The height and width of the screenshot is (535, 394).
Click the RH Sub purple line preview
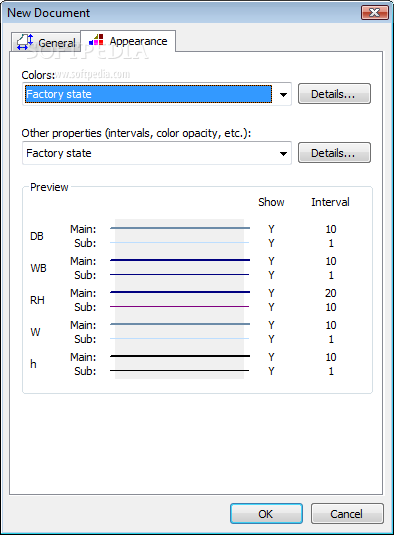(x=179, y=307)
